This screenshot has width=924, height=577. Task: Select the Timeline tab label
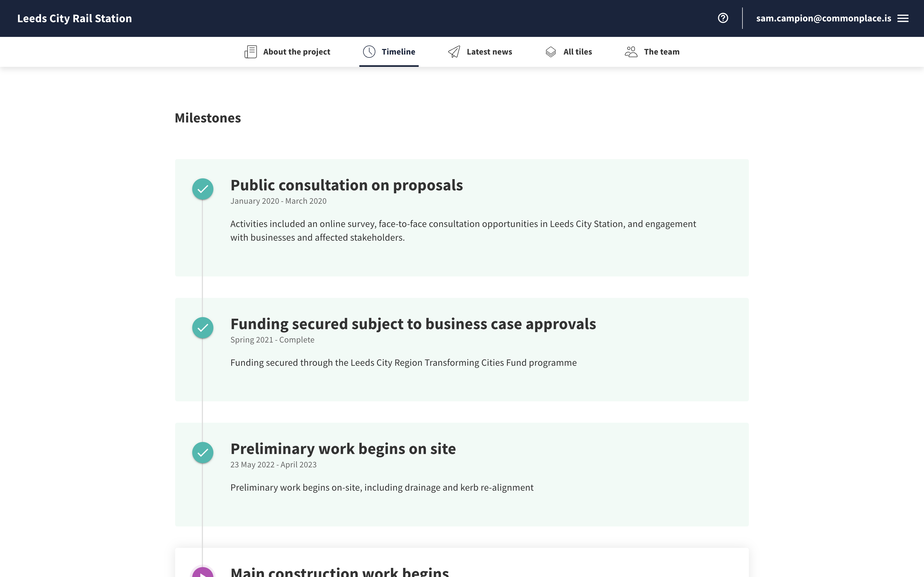coord(398,52)
